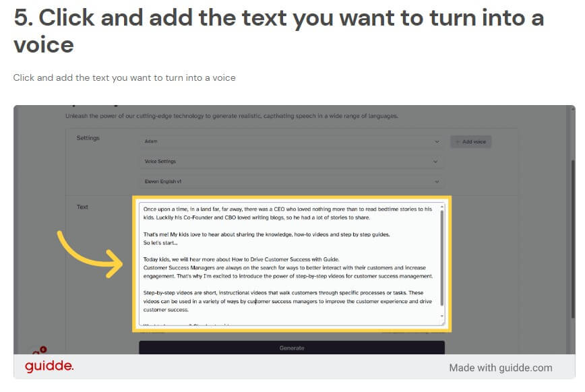The height and width of the screenshot is (392, 585).
Task: Click the 'Unleash the power' description line
Action: tap(232, 116)
